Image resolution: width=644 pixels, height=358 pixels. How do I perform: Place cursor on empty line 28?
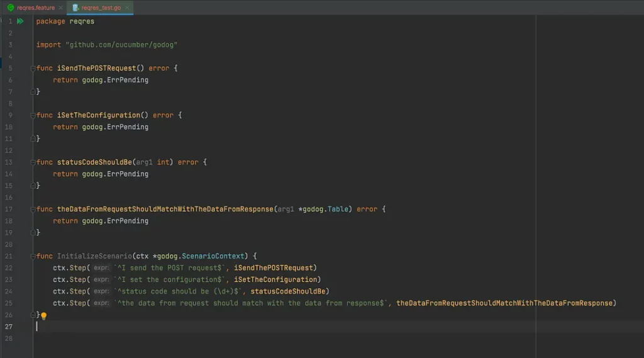click(x=189, y=338)
